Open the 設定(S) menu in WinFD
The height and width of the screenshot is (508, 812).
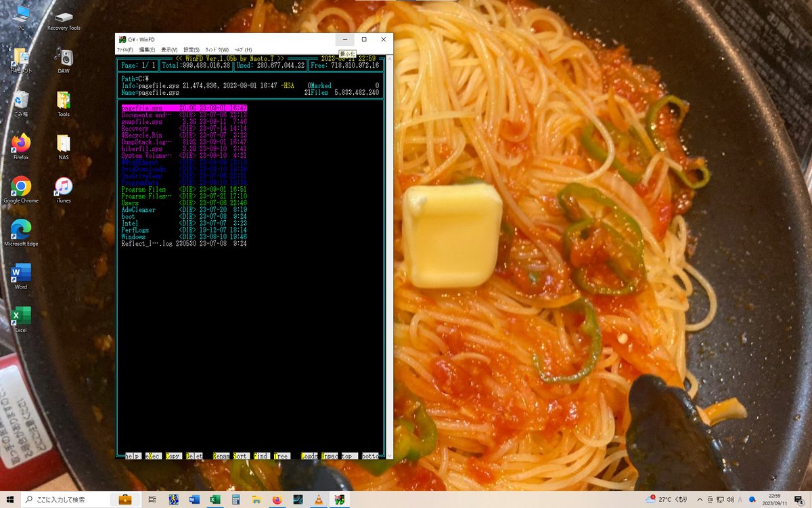(x=191, y=50)
